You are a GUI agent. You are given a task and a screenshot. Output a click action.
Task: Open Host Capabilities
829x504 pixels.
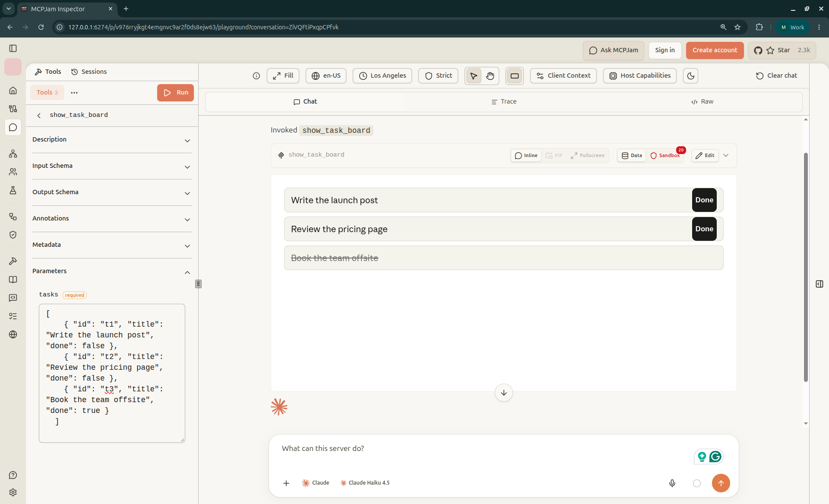pos(640,76)
